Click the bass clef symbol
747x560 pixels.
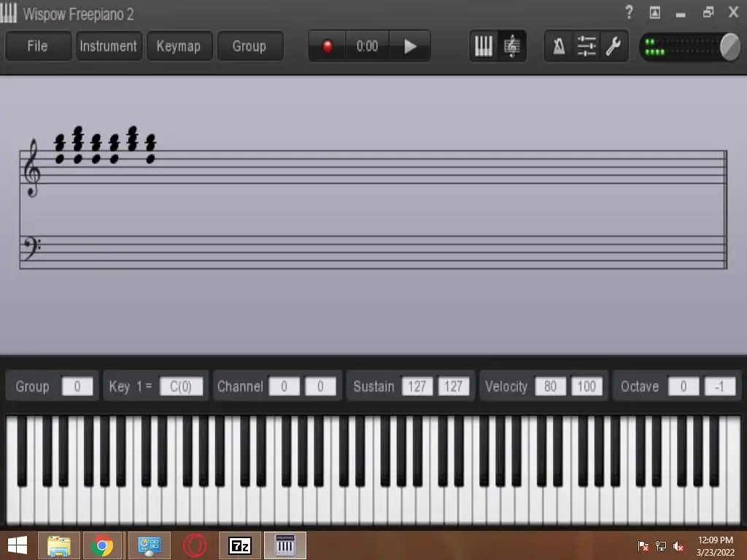[31, 249]
